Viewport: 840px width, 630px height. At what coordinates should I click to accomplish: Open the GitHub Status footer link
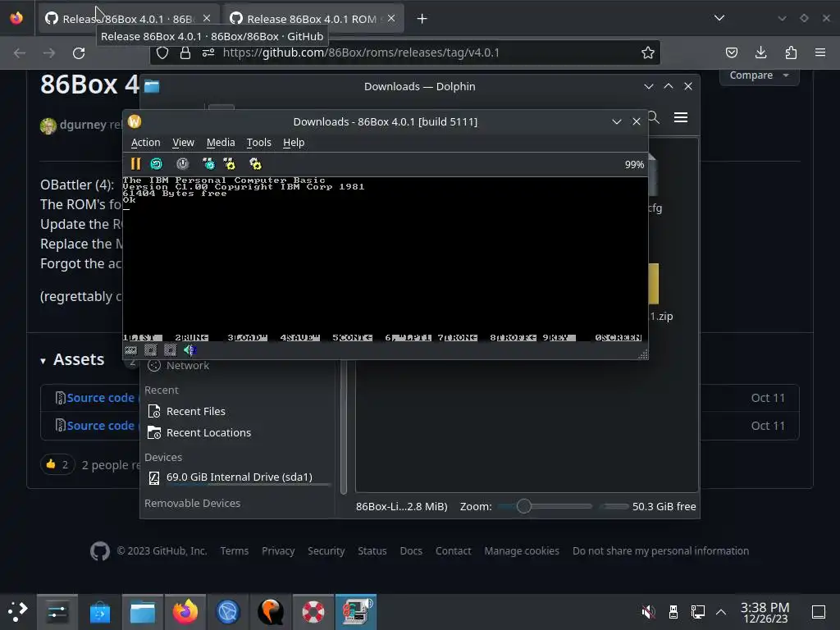click(x=372, y=550)
